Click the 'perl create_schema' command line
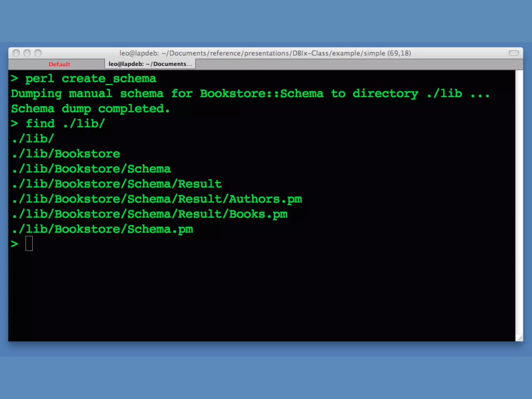Viewport: 532px width, 399px height. click(x=90, y=78)
